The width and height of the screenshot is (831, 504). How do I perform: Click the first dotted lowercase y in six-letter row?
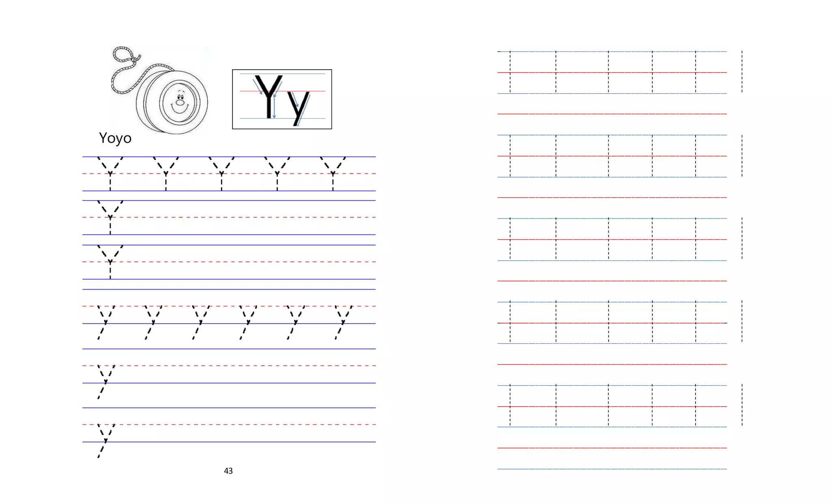coord(105,322)
